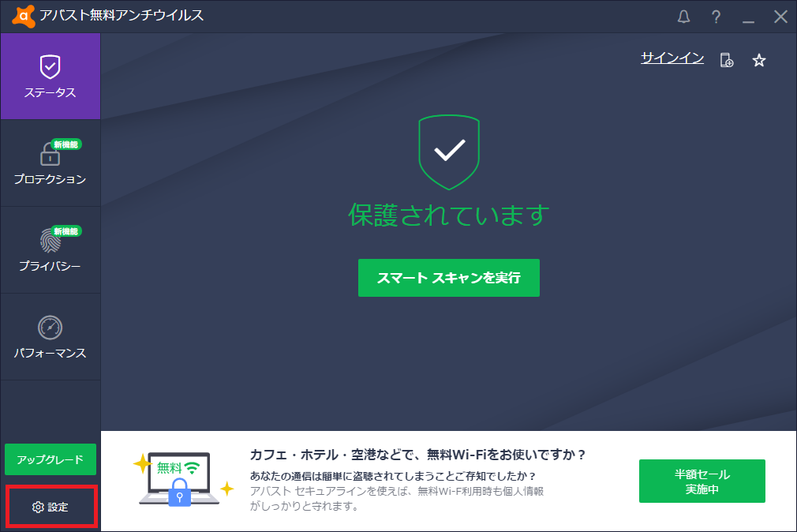Viewport: 797px width, 532px height.
Task: Click the star favorites icon
Action: [x=759, y=61]
